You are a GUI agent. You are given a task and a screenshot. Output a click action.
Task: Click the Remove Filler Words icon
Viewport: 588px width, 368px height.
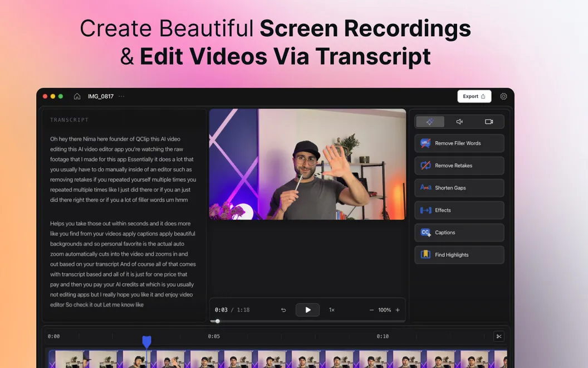pyautogui.click(x=425, y=143)
